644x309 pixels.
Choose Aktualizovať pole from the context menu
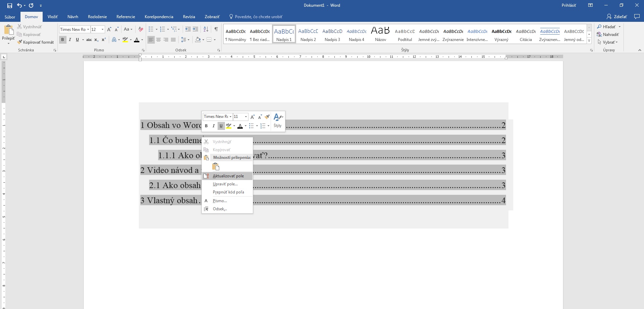click(x=227, y=176)
